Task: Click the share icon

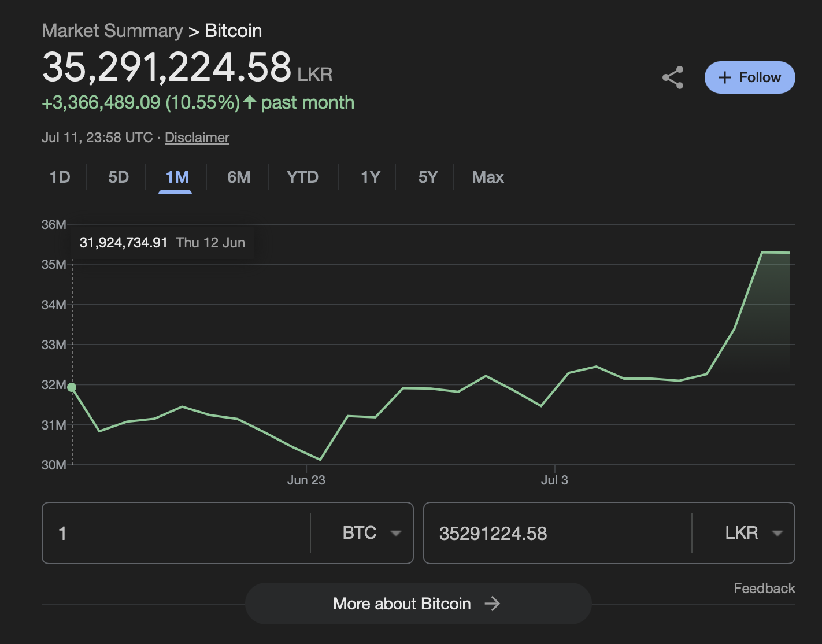Action: pos(673,77)
